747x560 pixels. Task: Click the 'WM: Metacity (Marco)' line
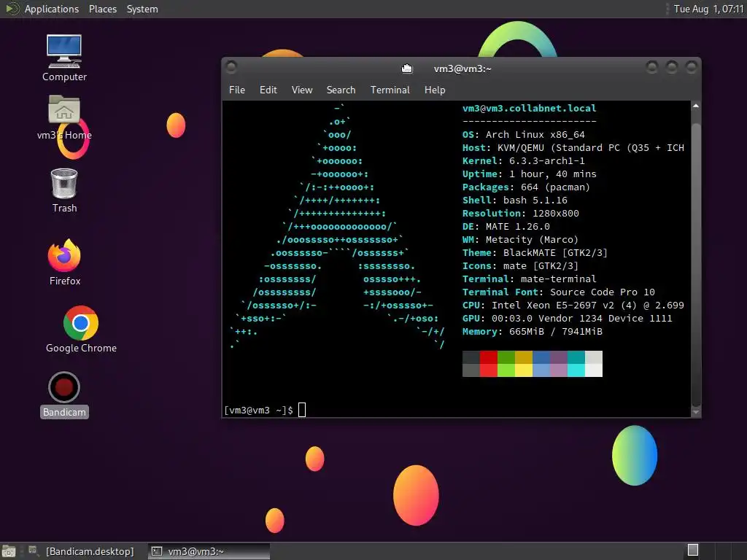[x=520, y=239]
